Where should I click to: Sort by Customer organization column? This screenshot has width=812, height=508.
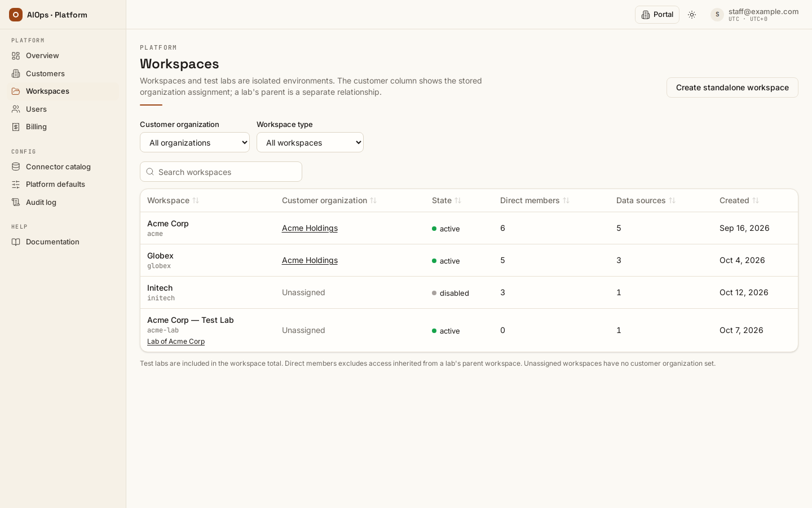coord(329,200)
